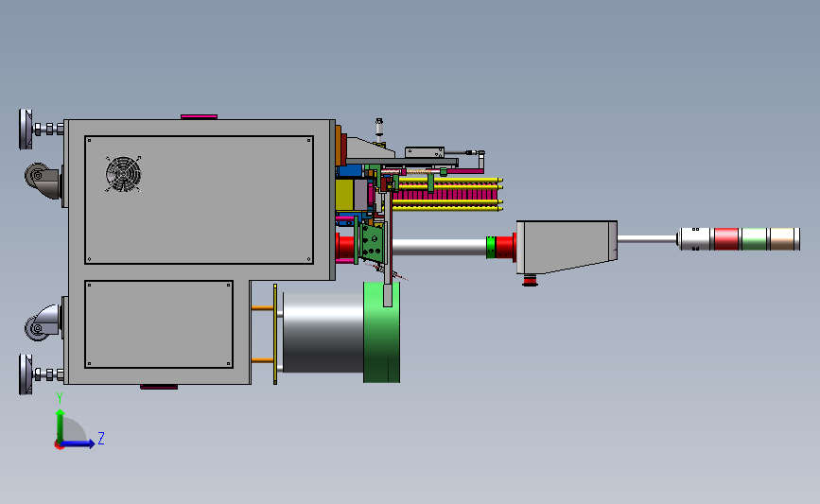Pick the yellow block beside the cabinet
Image resolution: width=820 pixels, height=504 pixels.
(x=344, y=195)
